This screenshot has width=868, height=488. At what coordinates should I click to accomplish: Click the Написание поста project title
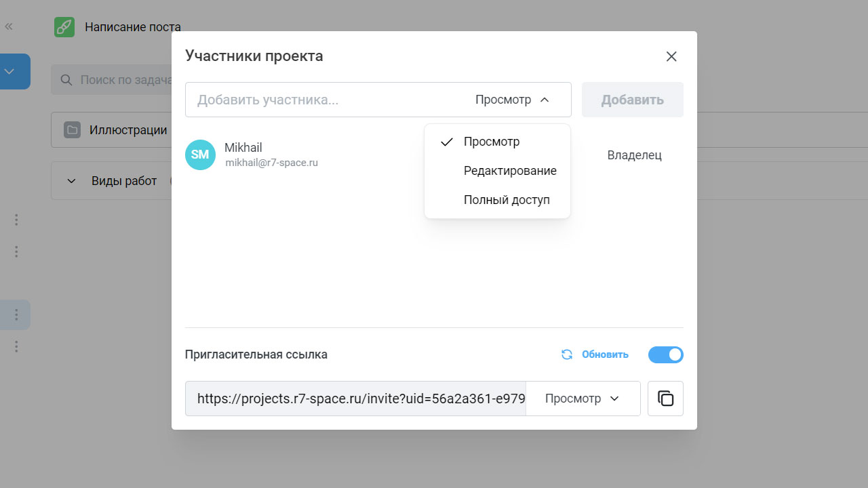point(133,27)
